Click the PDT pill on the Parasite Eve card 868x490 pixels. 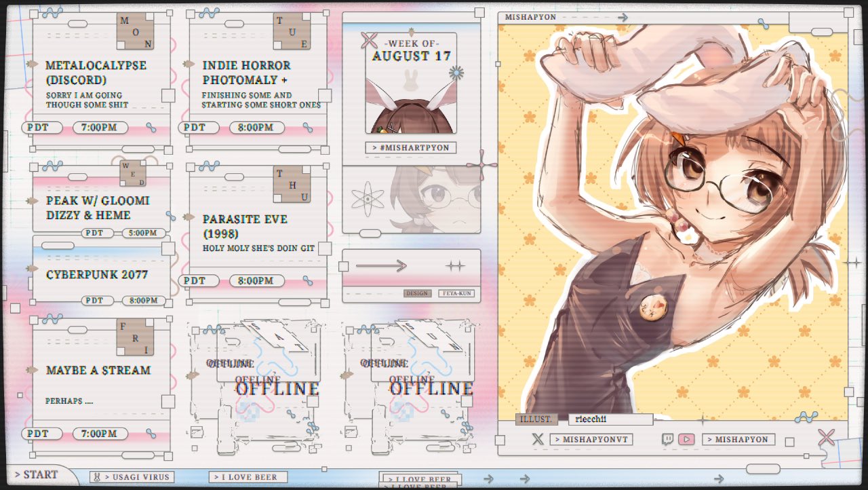[199, 281]
